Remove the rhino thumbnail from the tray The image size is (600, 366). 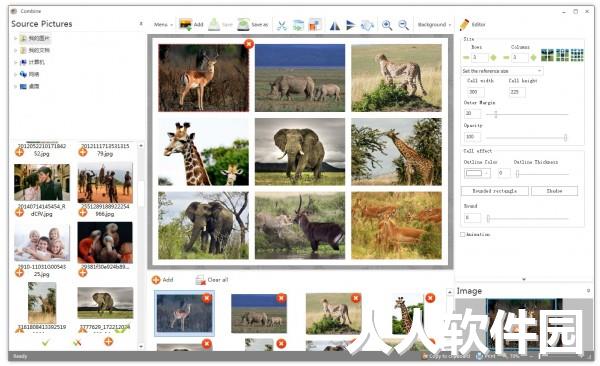click(x=281, y=298)
